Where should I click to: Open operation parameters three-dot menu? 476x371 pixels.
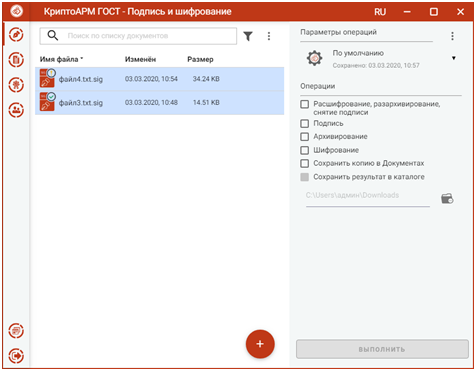pos(452,36)
